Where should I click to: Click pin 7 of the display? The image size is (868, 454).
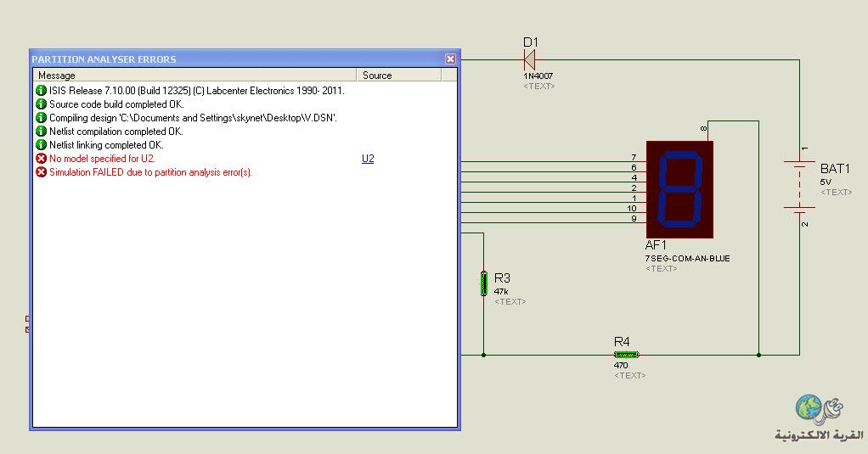[x=634, y=158]
